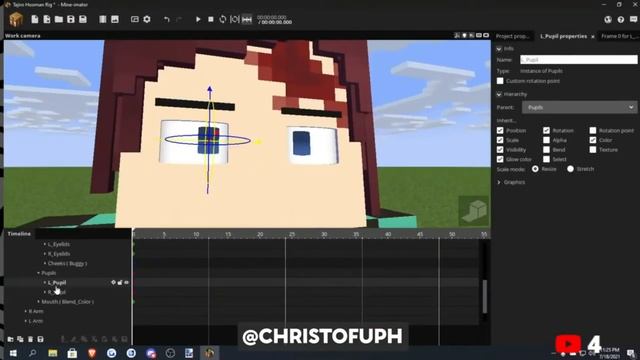
Task: Click the rightmost work camera header icon
Action: (x=486, y=36)
